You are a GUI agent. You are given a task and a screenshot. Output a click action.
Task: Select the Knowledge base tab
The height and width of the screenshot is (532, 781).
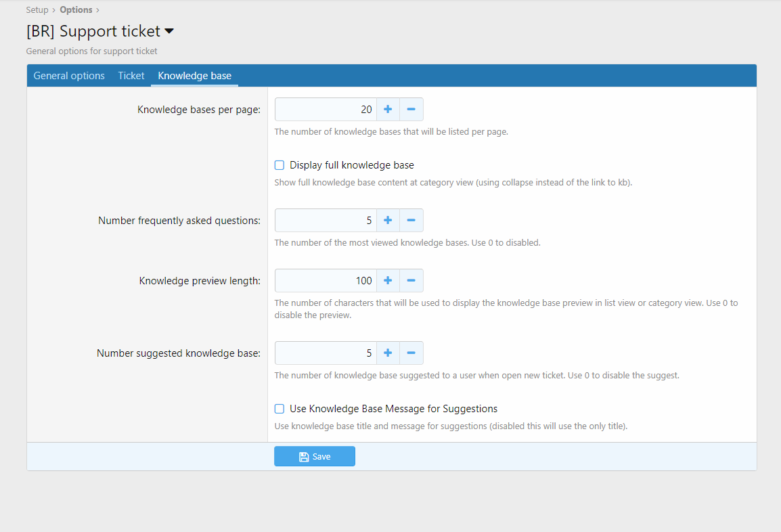194,76
